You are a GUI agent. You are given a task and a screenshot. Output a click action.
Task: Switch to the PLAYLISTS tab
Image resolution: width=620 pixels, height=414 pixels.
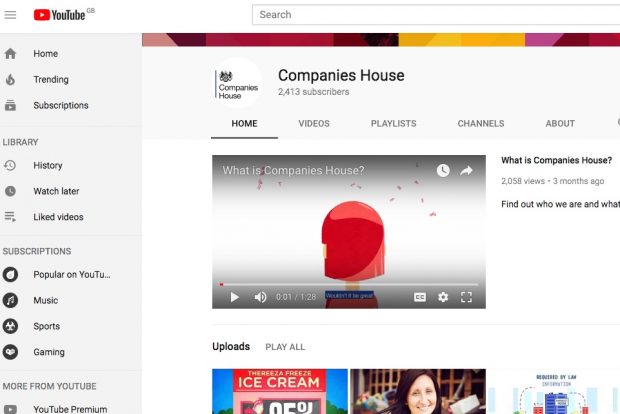click(x=393, y=124)
